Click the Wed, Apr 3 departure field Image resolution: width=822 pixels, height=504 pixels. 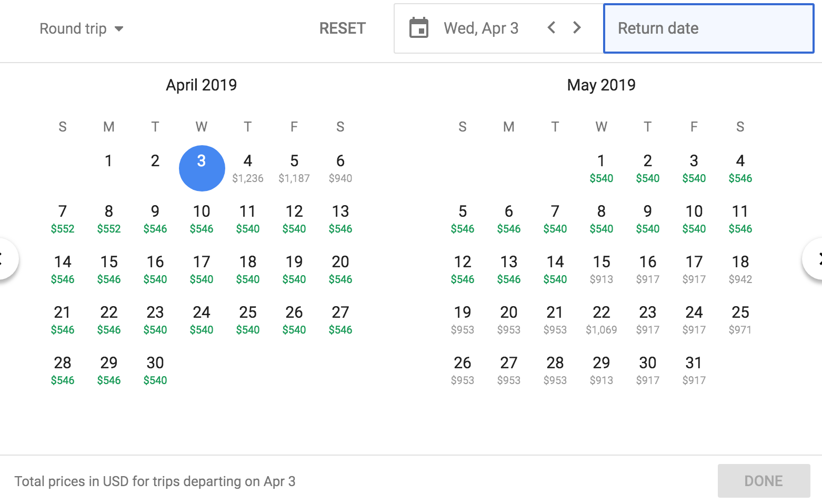(x=481, y=28)
